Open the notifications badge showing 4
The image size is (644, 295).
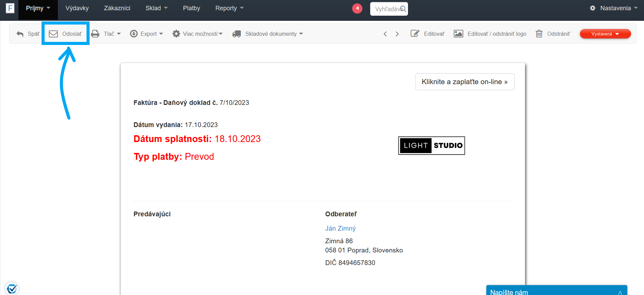coord(357,9)
